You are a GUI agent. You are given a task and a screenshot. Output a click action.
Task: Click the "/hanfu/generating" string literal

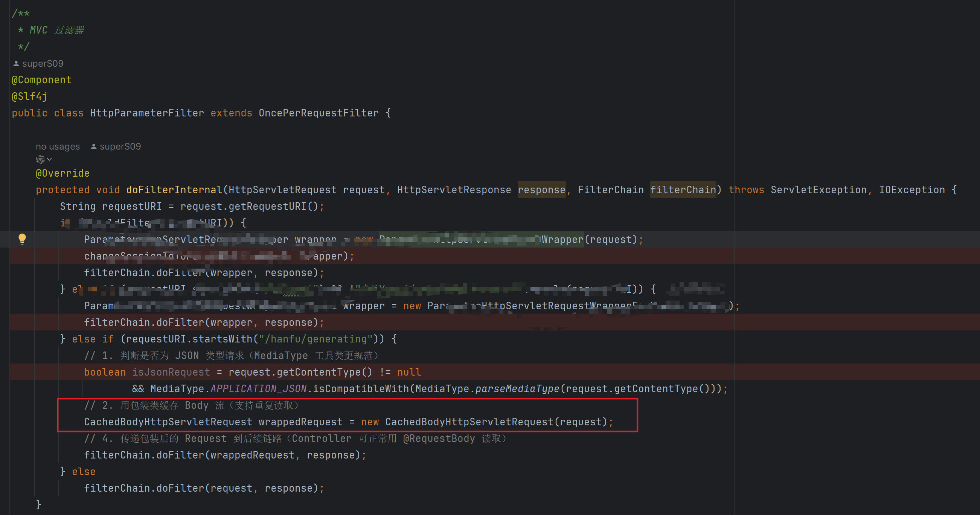315,339
